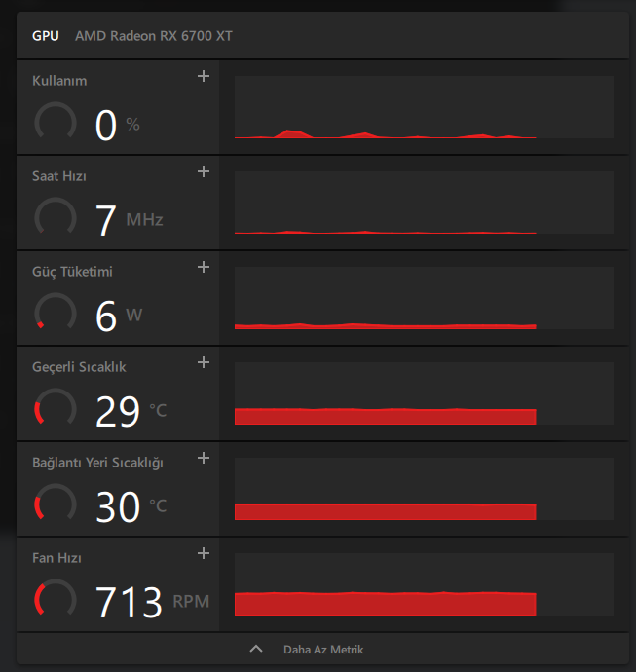Click the Geçerli Sıcaklık temperature graph
Screen dimensions: 636x672
(x=424, y=393)
